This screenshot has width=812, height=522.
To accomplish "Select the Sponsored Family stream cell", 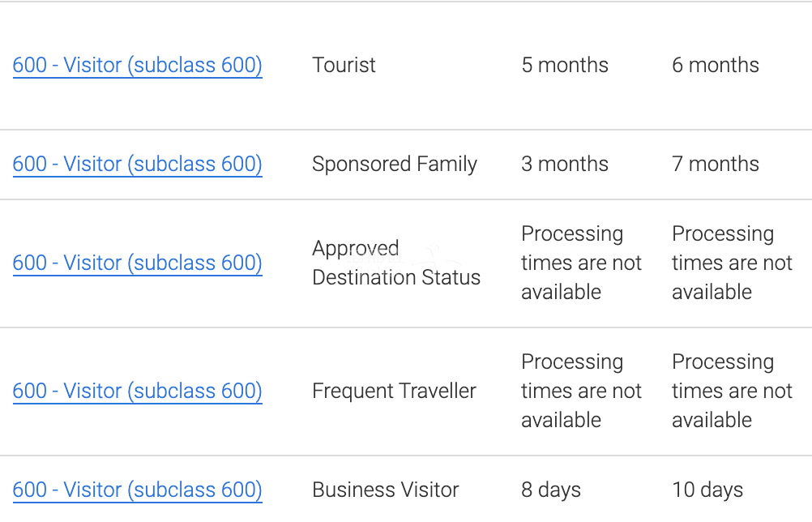I will coord(395,165).
